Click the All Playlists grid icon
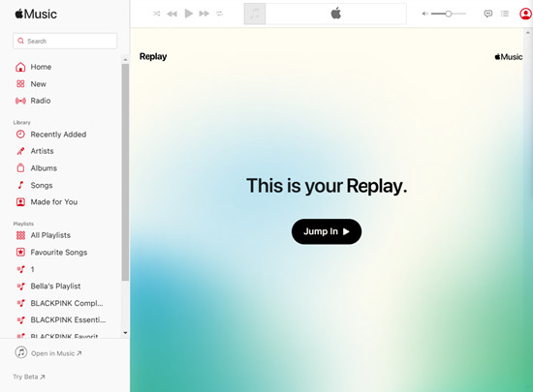Image resolution: width=533 pixels, height=392 pixels. tap(20, 235)
